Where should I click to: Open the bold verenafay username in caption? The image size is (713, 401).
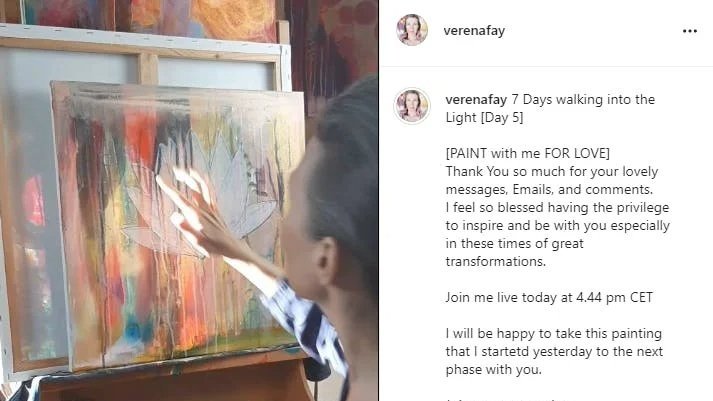476,100
